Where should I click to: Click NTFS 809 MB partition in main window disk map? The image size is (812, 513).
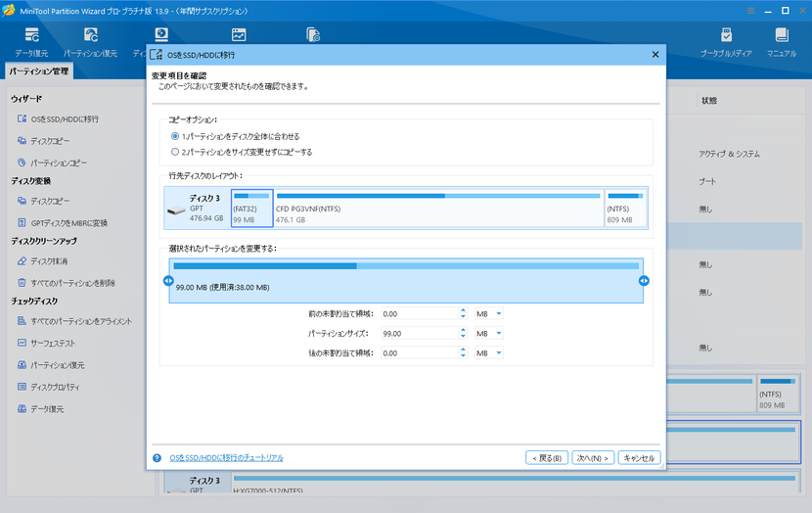[778, 394]
